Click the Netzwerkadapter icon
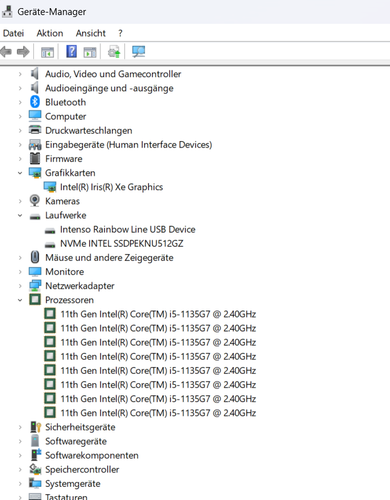The width and height of the screenshot is (390, 500). (35, 286)
